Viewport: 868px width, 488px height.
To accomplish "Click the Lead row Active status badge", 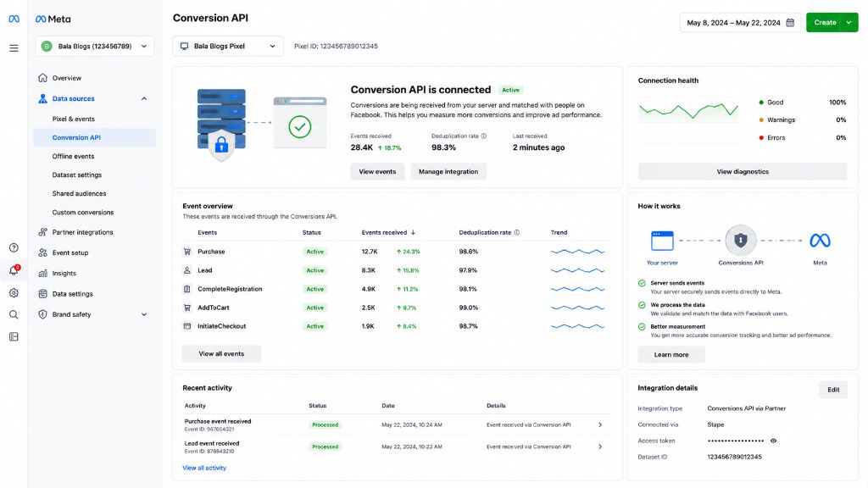I will pyautogui.click(x=315, y=270).
